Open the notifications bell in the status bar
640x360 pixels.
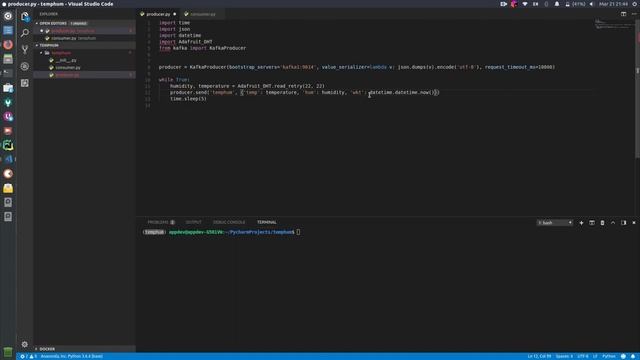(x=633, y=356)
